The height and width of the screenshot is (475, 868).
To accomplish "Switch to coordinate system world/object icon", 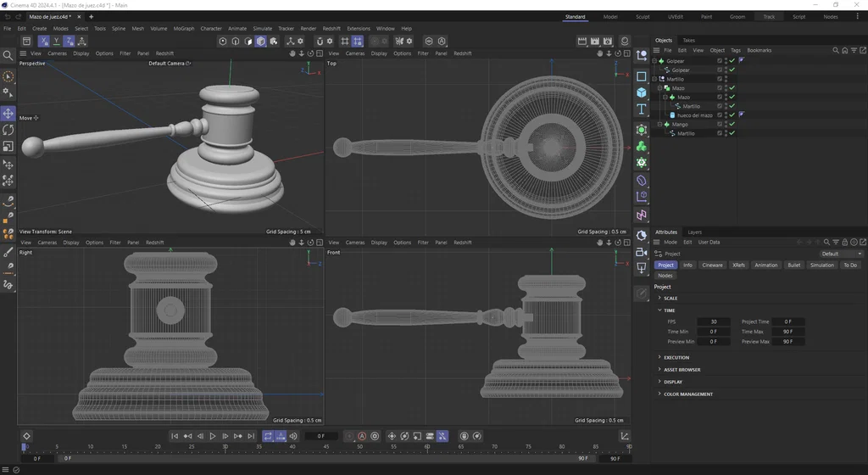I will click(82, 41).
